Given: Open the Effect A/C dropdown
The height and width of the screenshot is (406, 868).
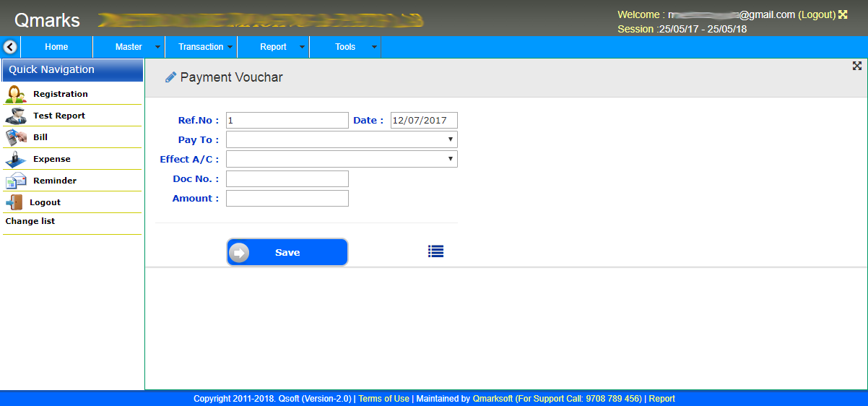Looking at the screenshot, I should coord(342,159).
